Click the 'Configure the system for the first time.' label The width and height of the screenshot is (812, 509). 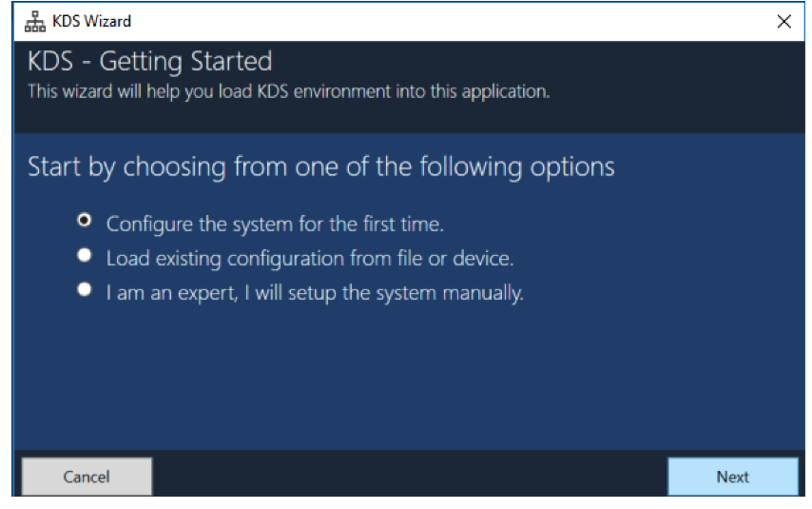click(x=275, y=225)
